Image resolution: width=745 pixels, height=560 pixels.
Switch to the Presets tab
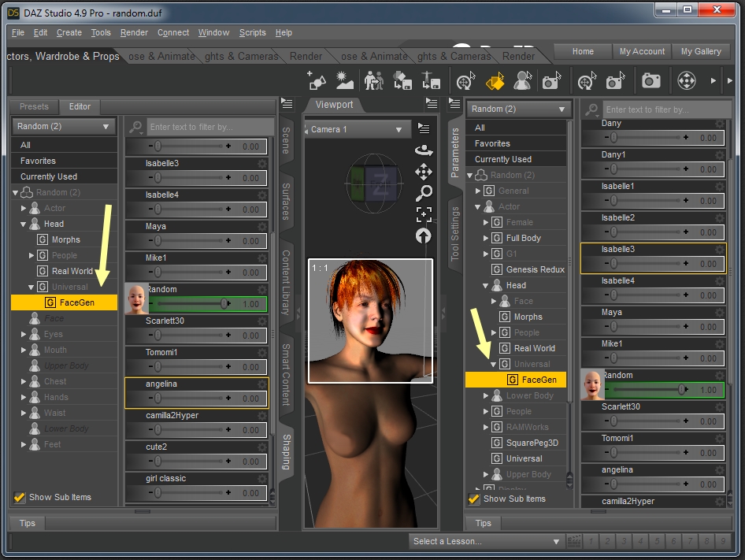(x=34, y=106)
